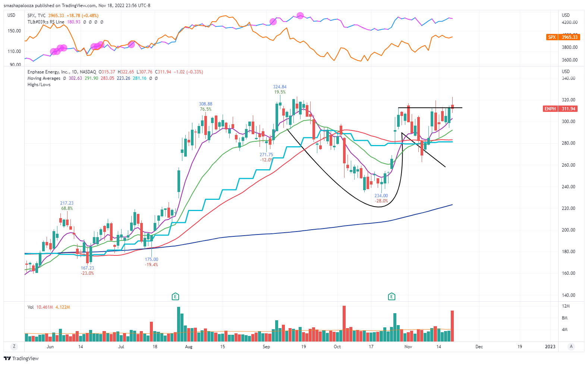Select the Highs/Lows indicator legend
Screen dimensions: 588x365
[39, 85]
